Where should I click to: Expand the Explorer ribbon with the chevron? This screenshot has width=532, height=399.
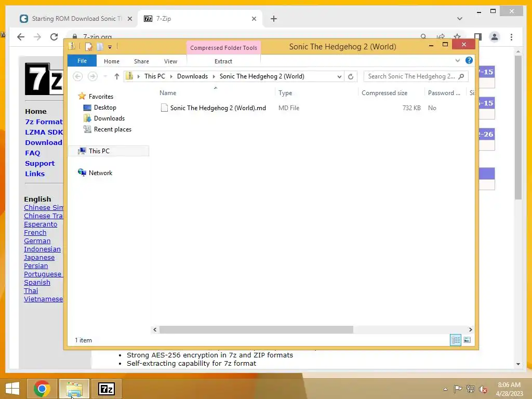457,60
